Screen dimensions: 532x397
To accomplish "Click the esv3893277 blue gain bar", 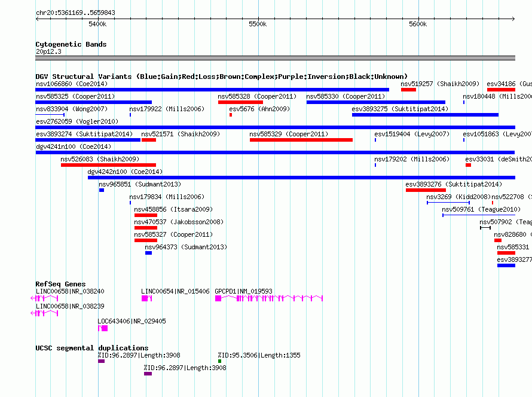I will pyautogui.click(x=506, y=265).
